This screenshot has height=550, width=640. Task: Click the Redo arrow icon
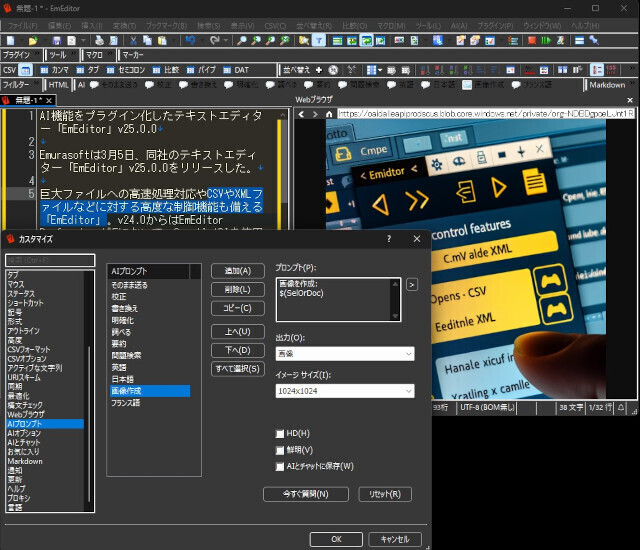click(x=214, y=40)
